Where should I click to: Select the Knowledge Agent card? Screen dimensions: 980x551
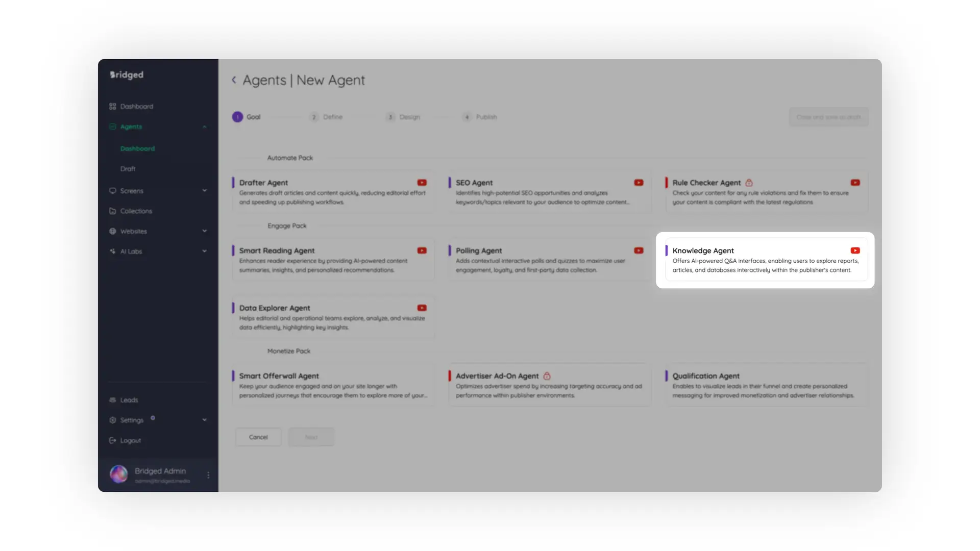pos(764,260)
